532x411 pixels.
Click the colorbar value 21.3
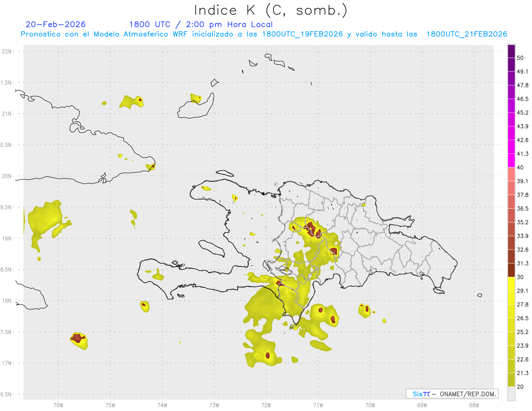coord(523,373)
